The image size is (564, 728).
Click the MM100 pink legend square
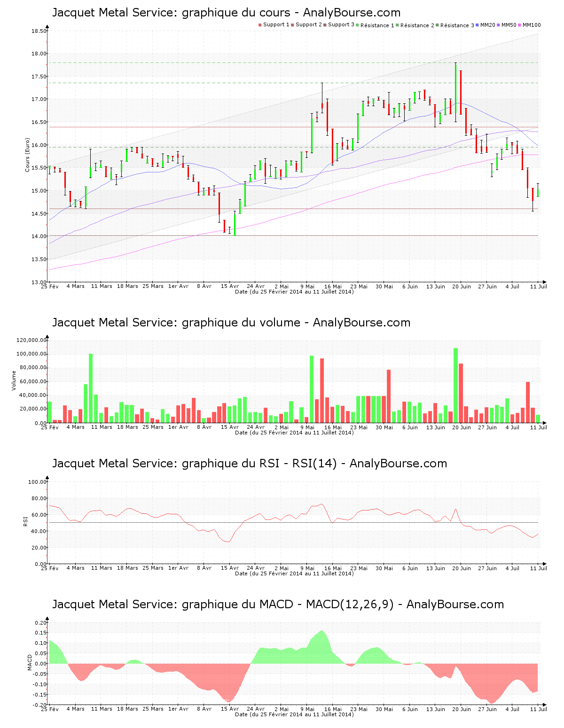point(520,25)
